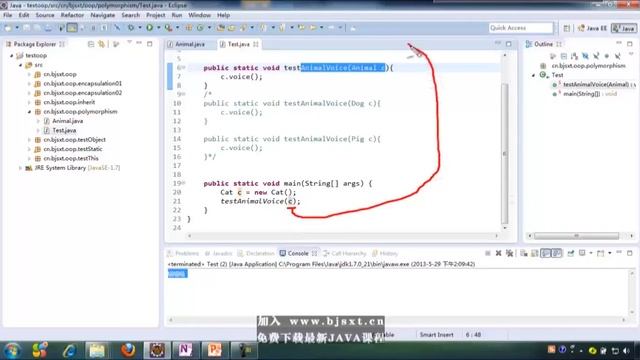Click the New Java Package toolbar icon

(x=189, y=28)
